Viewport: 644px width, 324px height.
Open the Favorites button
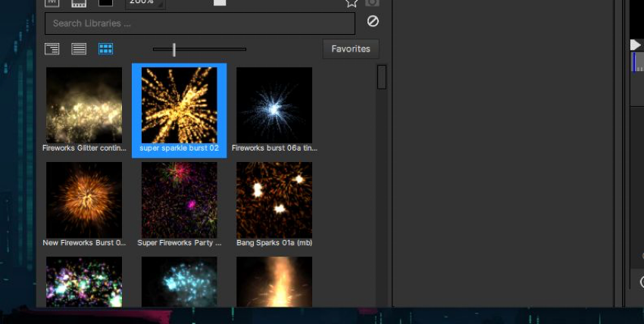pos(351,48)
